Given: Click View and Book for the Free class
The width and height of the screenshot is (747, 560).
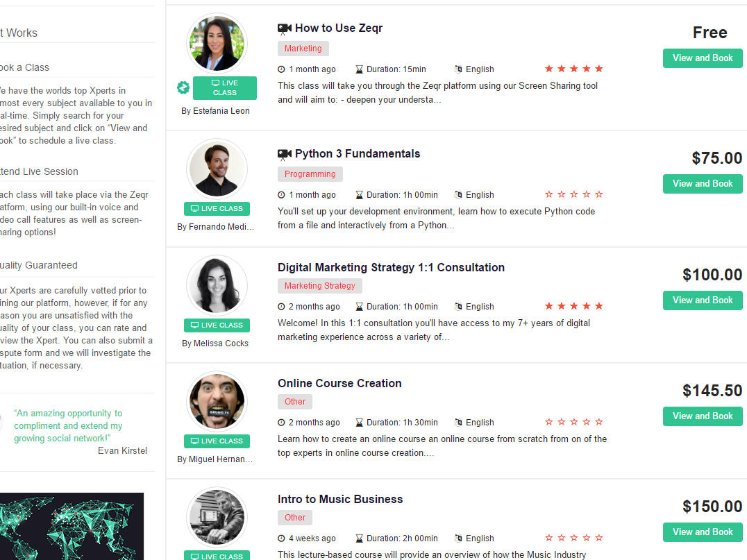Looking at the screenshot, I should click(703, 58).
